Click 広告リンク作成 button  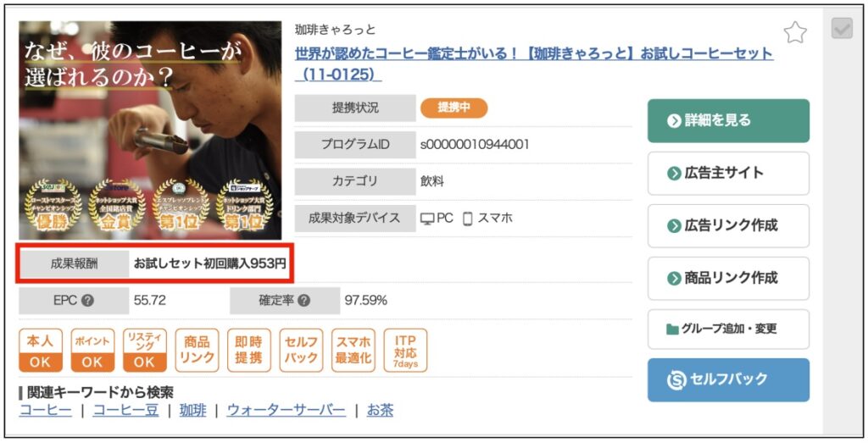click(x=728, y=225)
